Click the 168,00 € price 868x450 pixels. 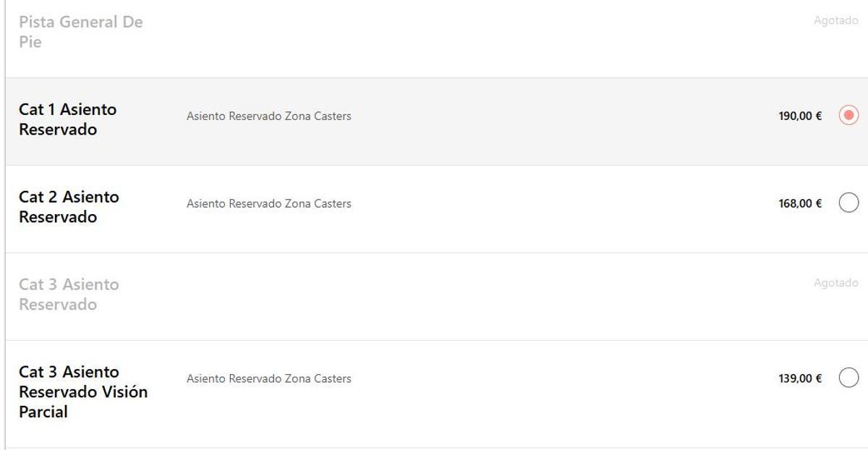tap(800, 203)
